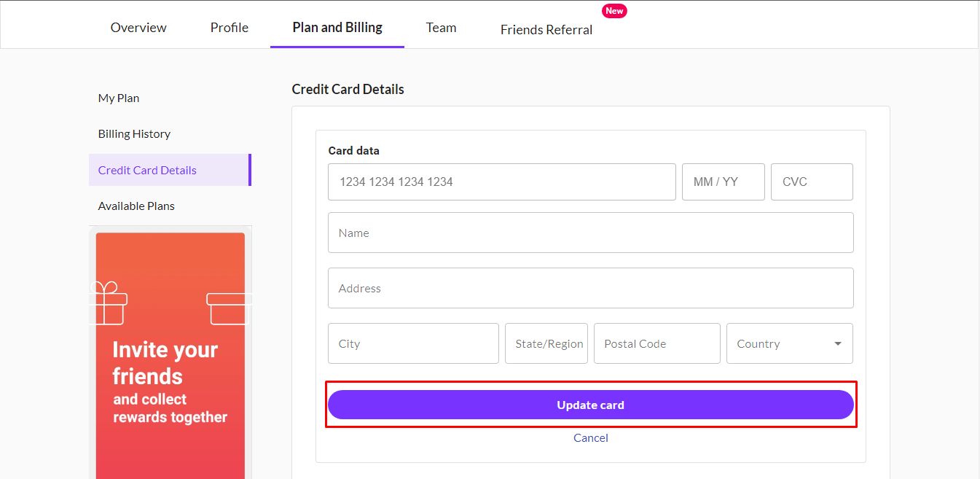Focus the Name input field
Image resolution: width=980 pixels, height=479 pixels.
pos(590,232)
